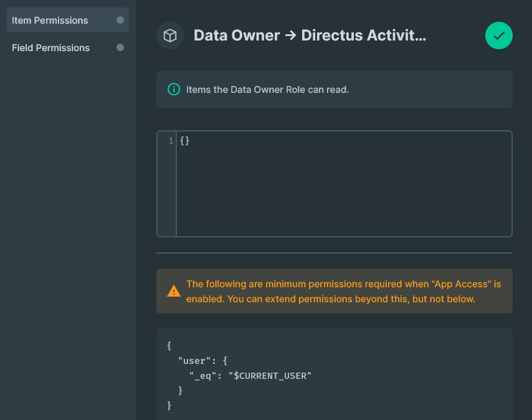Click the status dot beside Item Permissions
This screenshot has width=532, height=420.
121,20
